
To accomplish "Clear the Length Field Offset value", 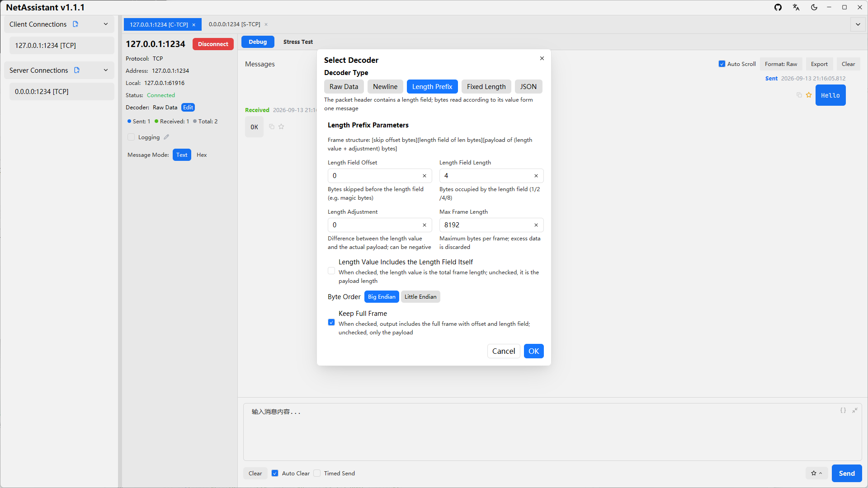I will coord(425,176).
